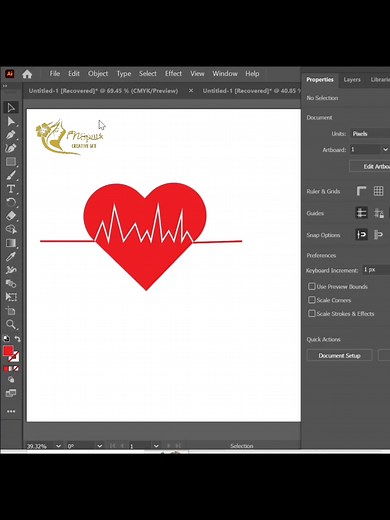The height and width of the screenshot is (520, 390).
Task: Select the Direct Selection tool
Action: coord(11,121)
